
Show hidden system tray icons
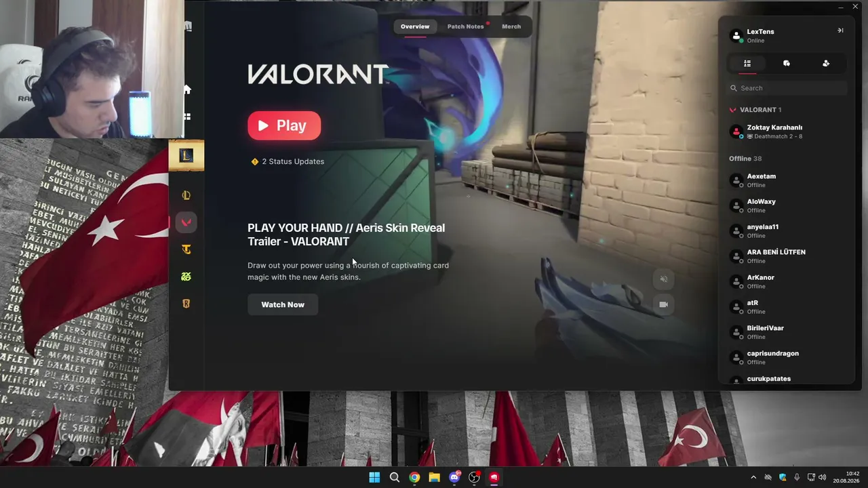(x=753, y=478)
